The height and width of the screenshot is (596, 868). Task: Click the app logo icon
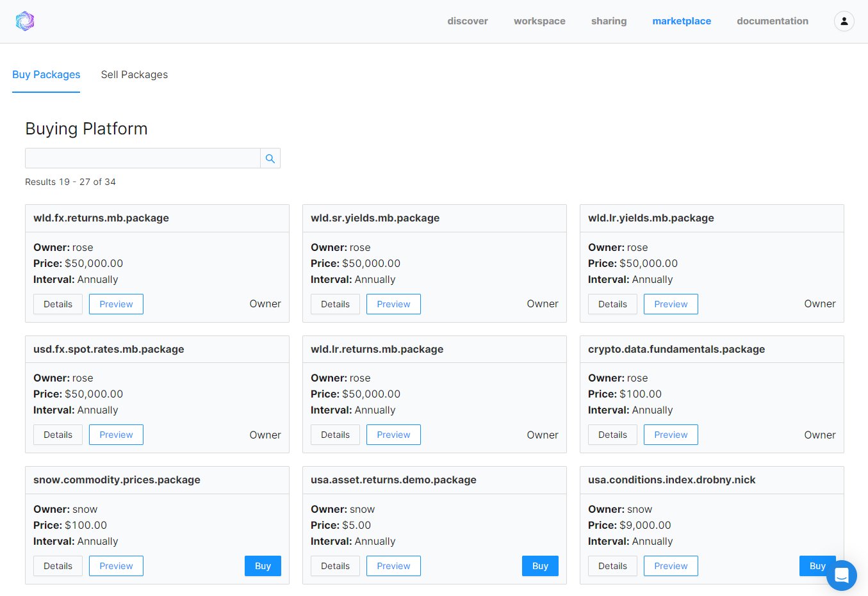click(25, 21)
